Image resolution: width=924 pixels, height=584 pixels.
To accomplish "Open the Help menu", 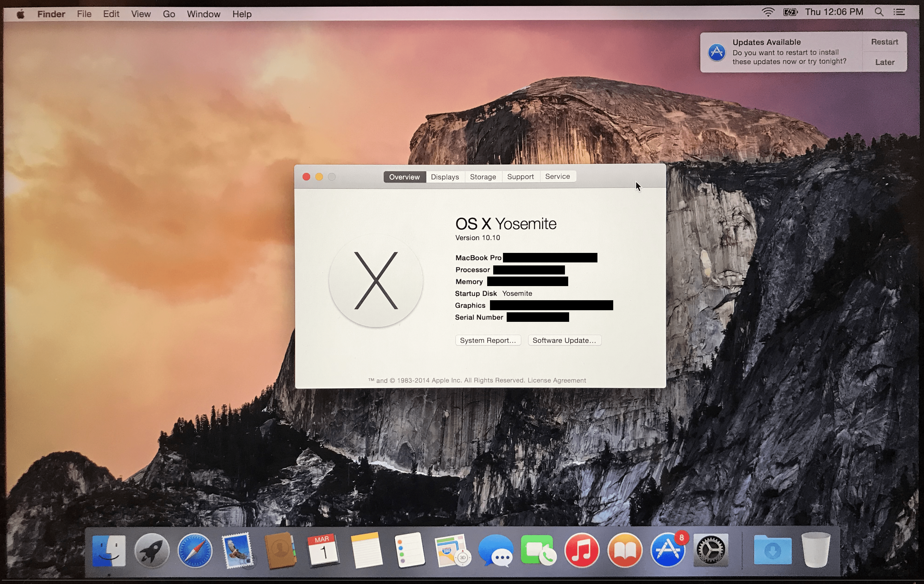I will click(242, 14).
